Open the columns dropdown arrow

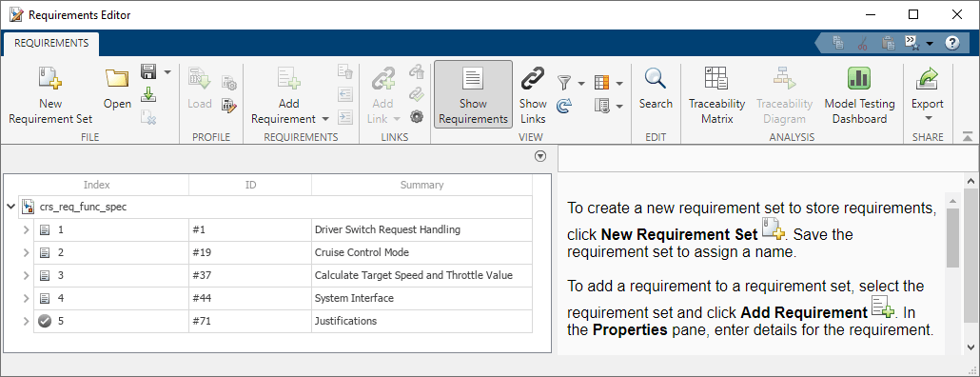click(618, 83)
